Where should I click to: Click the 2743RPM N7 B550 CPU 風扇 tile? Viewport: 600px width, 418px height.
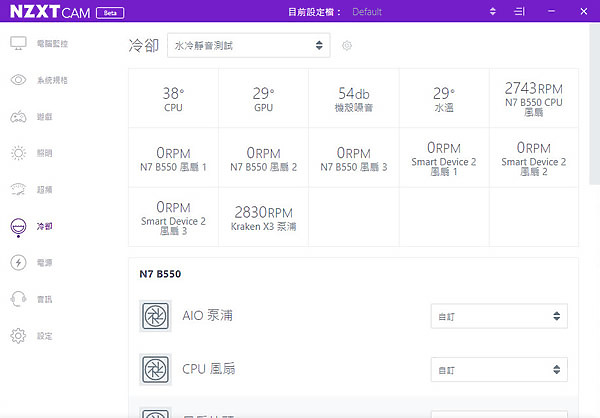point(534,98)
